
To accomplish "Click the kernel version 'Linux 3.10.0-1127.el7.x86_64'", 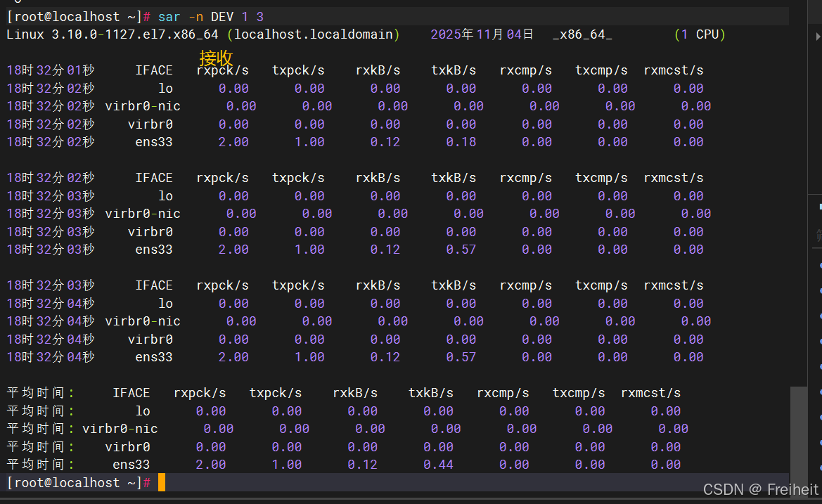I will tap(113, 34).
